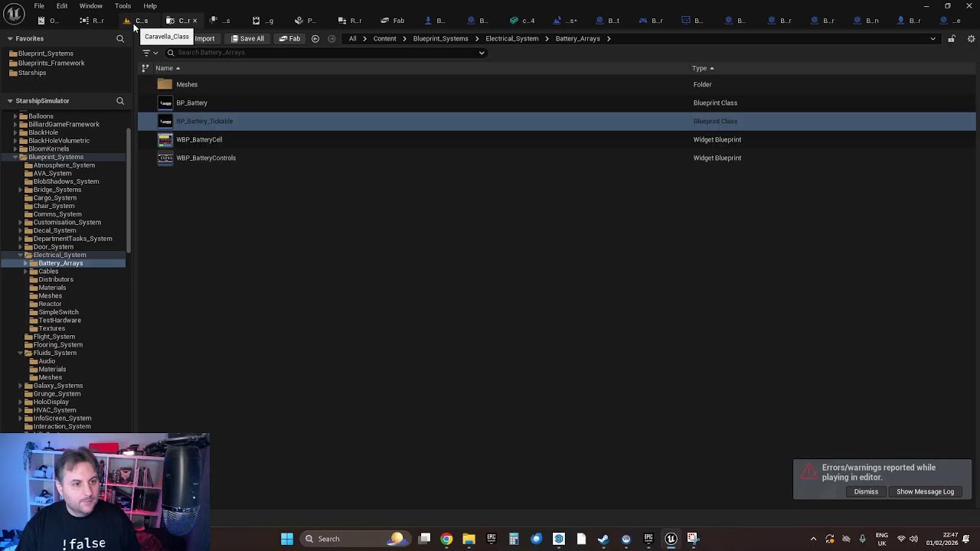Open the Window menu
The image size is (980, 551).
tap(91, 6)
